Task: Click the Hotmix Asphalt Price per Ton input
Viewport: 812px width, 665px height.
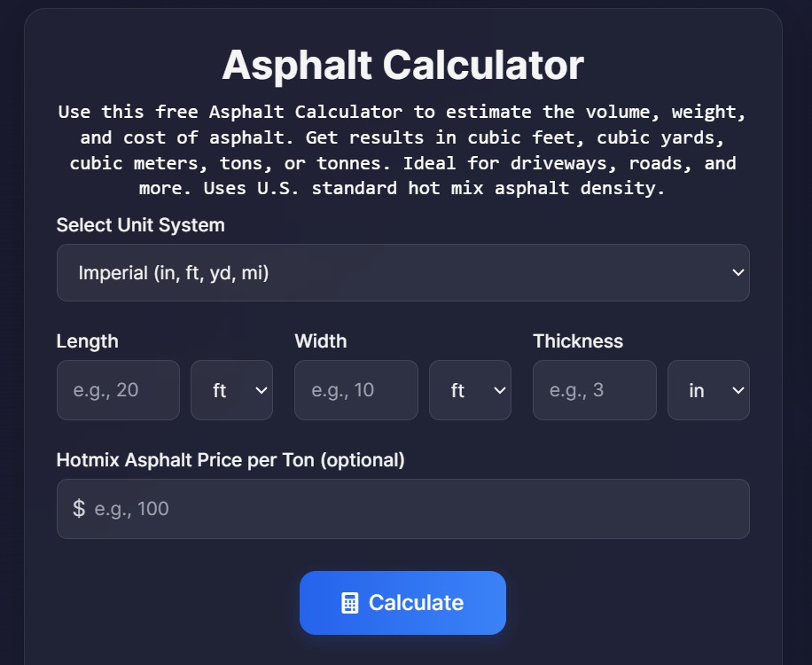Action: click(402, 509)
